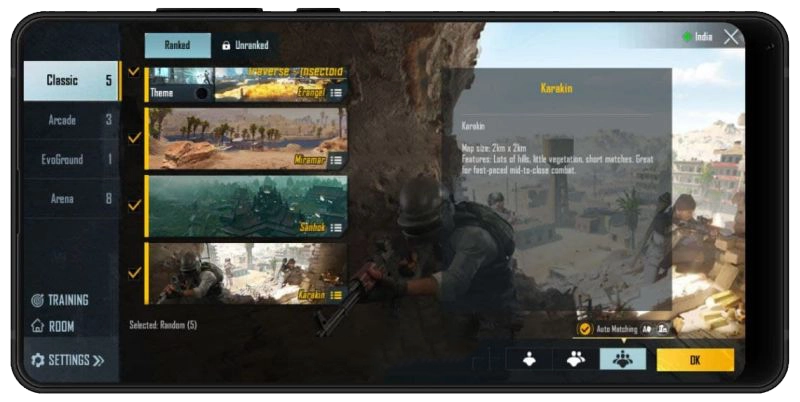Expand the Settings double-chevron arrows
This screenshot has width=800, height=402.
click(98, 361)
